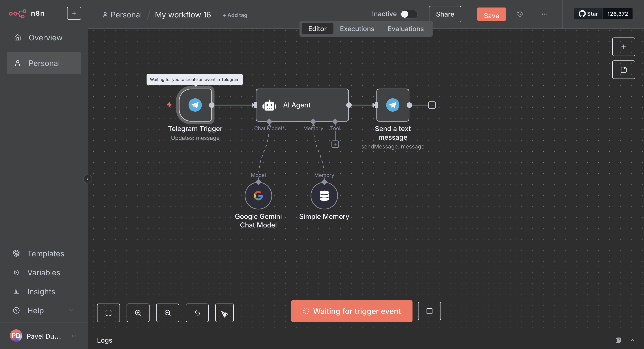644x349 pixels.
Task: Open workflow history clock icon
Action: click(x=520, y=14)
